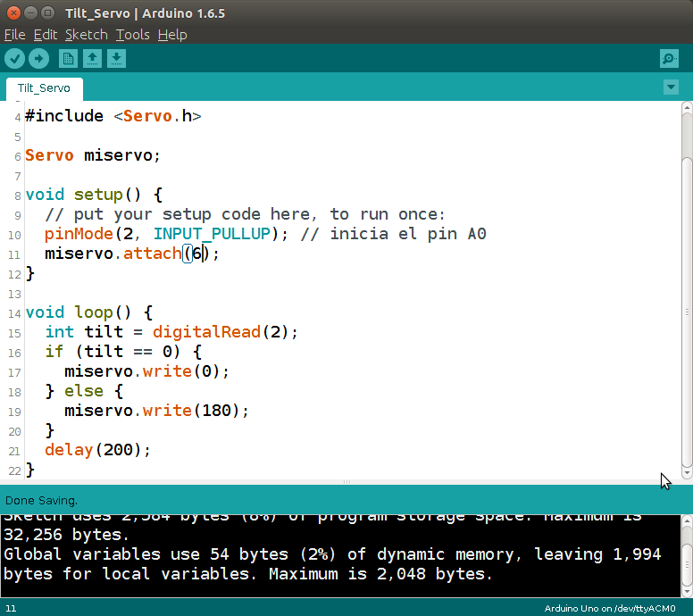Minimize the Arduino window
Screen dimensions: 693x616
tap(30, 13)
